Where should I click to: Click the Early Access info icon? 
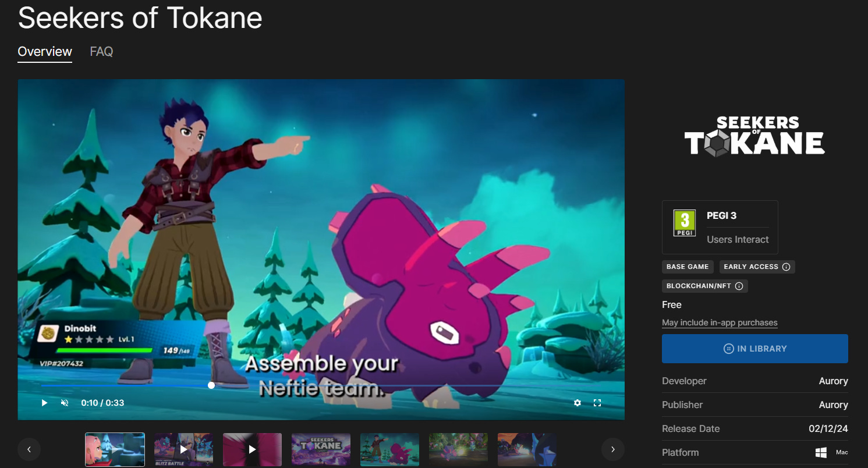coord(786,267)
